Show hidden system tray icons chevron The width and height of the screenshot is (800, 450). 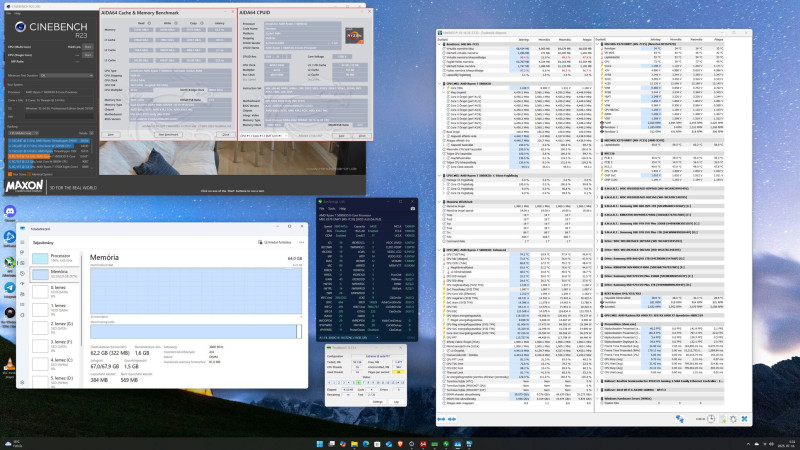(x=748, y=444)
